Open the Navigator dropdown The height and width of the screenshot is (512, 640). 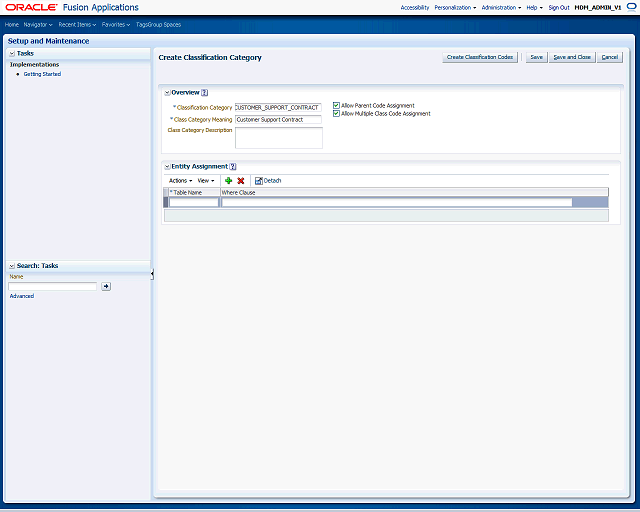click(x=38, y=24)
